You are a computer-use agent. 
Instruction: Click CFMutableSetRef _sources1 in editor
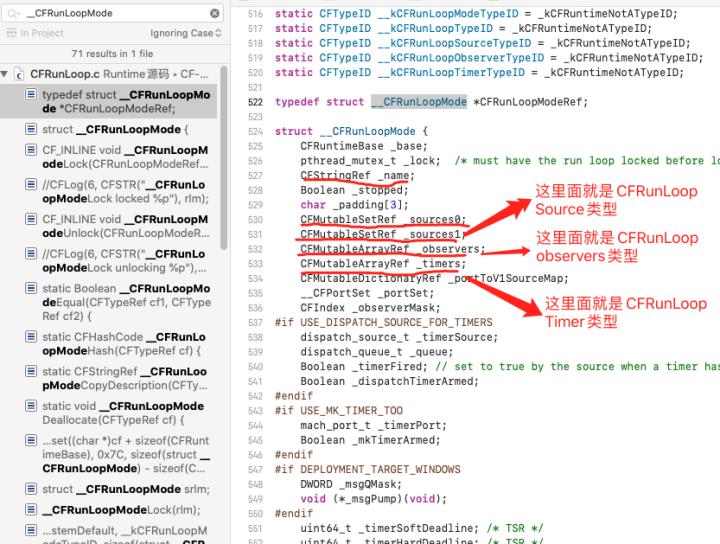pos(380,234)
